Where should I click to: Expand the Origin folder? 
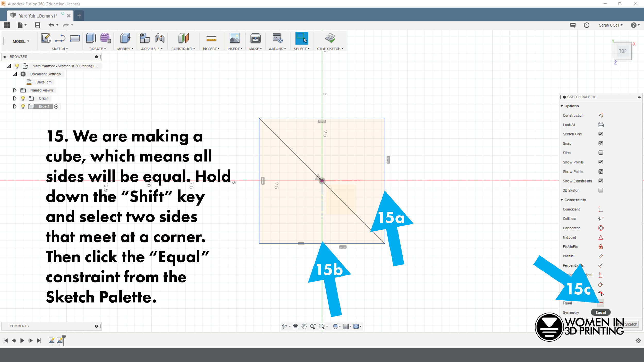pyautogui.click(x=15, y=98)
